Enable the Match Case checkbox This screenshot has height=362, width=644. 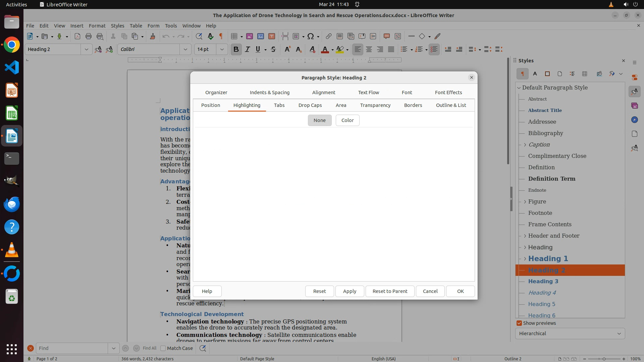(x=163, y=348)
